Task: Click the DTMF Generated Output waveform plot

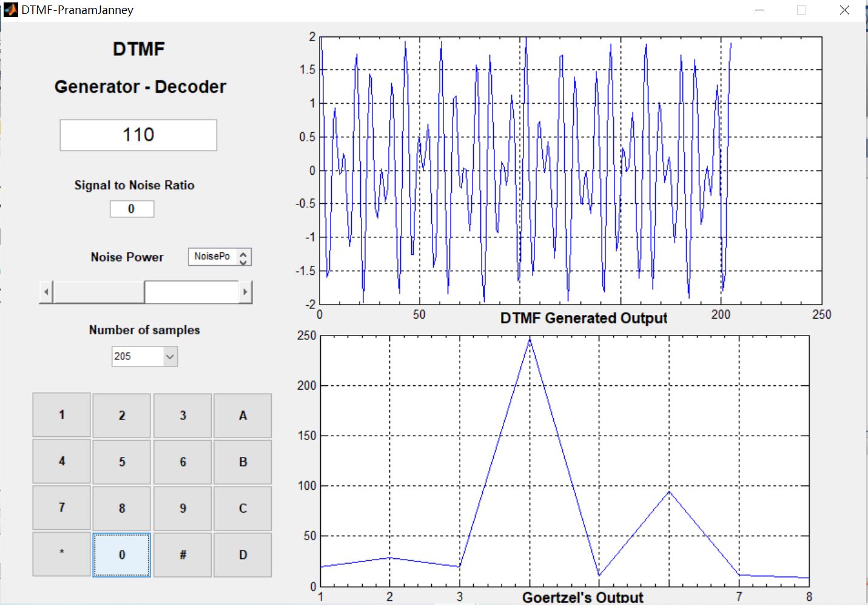Action: [x=570, y=171]
